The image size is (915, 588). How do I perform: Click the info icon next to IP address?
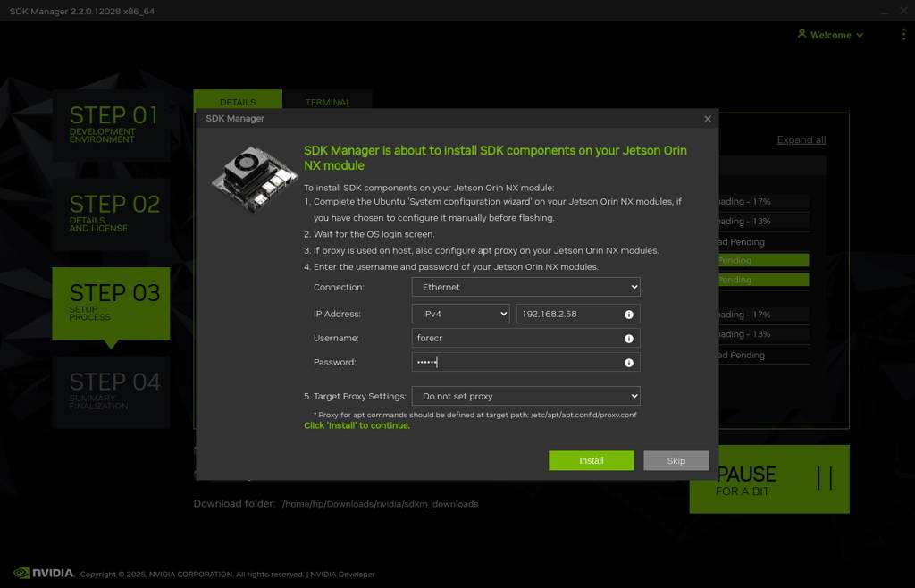[628, 315]
